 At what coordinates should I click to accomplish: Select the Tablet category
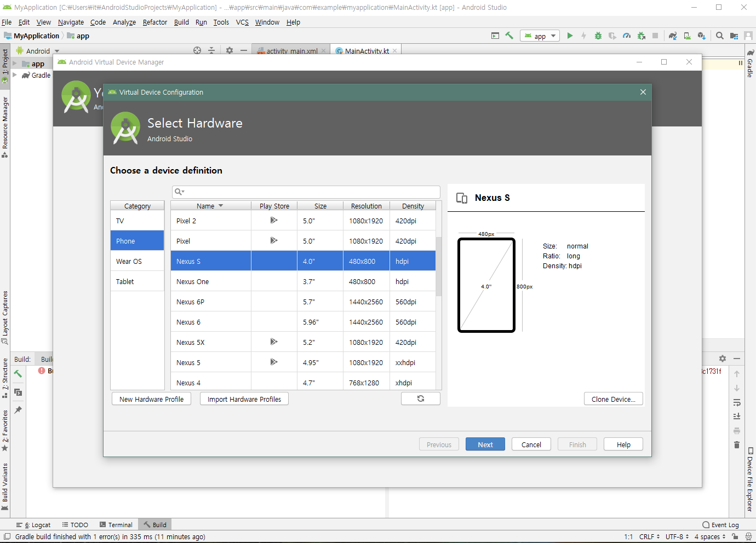138,281
